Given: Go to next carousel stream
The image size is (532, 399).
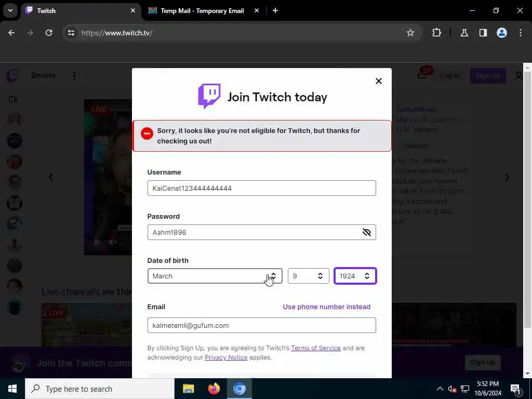Looking at the screenshot, I should tap(507, 177).
